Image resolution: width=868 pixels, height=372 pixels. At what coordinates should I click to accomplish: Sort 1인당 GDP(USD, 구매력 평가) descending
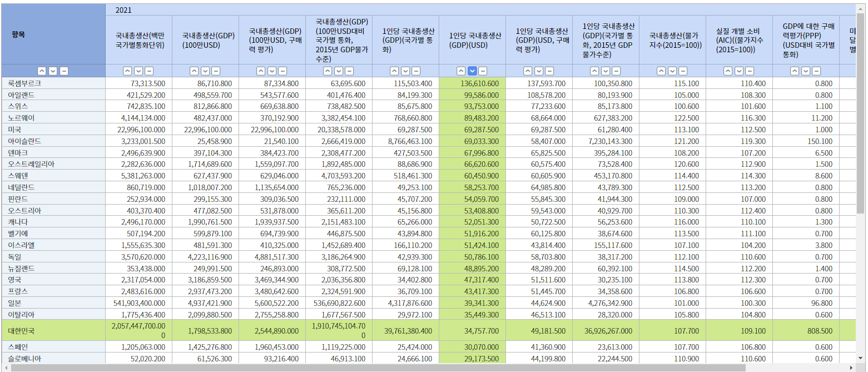coord(539,71)
